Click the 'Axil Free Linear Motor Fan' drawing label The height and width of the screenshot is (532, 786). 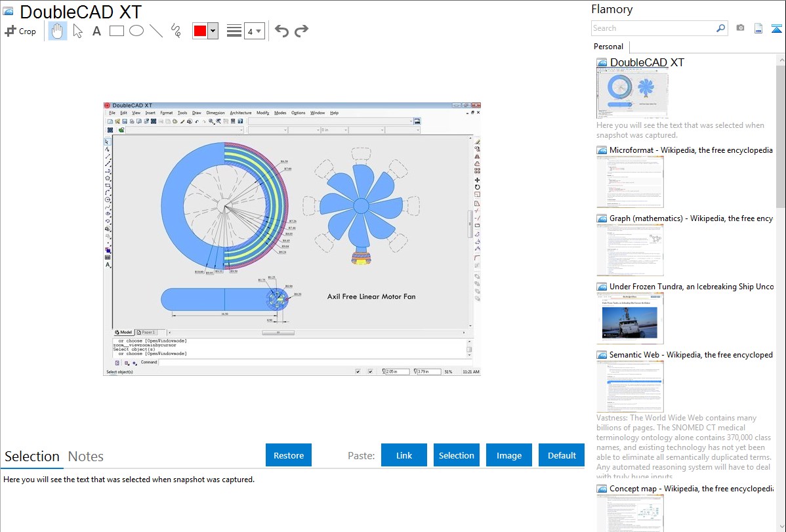pyautogui.click(x=371, y=297)
